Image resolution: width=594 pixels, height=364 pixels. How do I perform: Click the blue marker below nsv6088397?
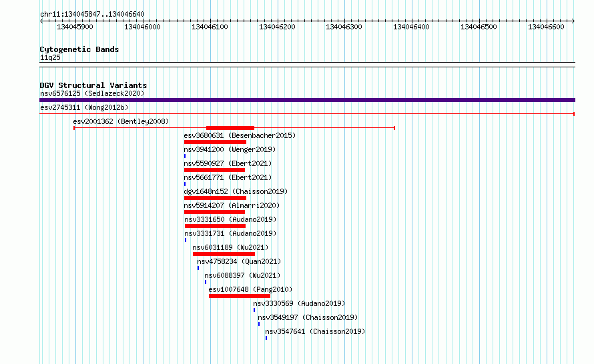(x=206, y=282)
